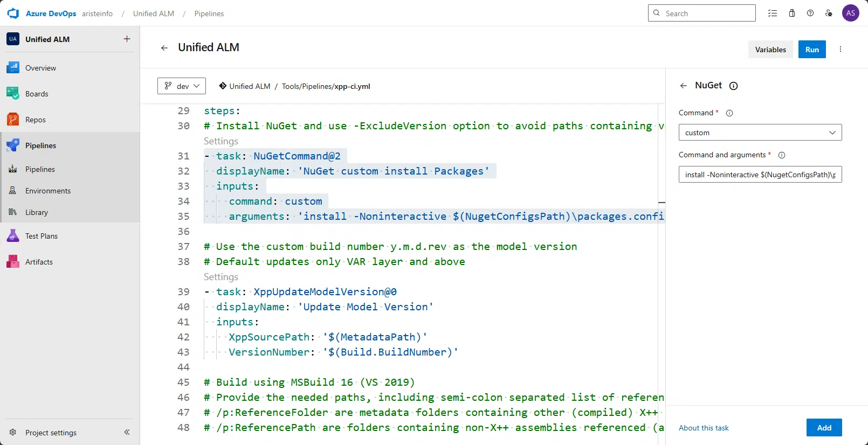Click line 40 'Update Model Version' text

[x=366, y=307]
